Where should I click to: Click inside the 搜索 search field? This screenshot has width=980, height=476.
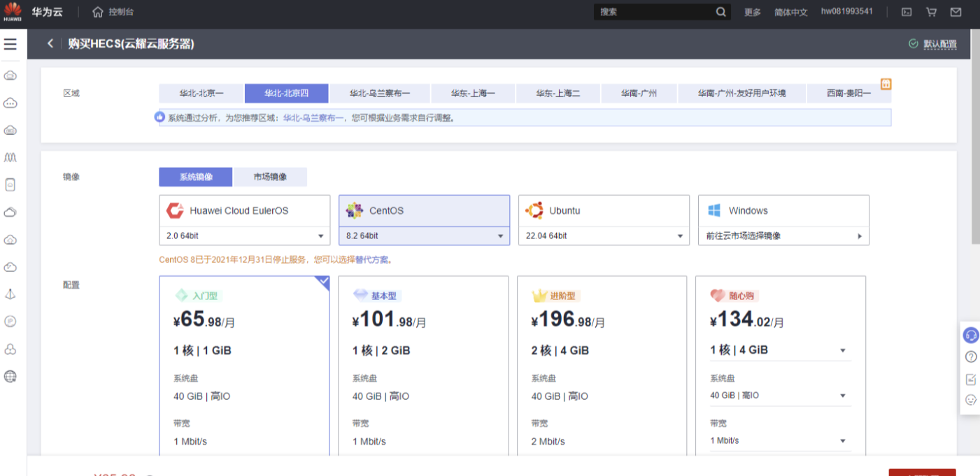654,12
